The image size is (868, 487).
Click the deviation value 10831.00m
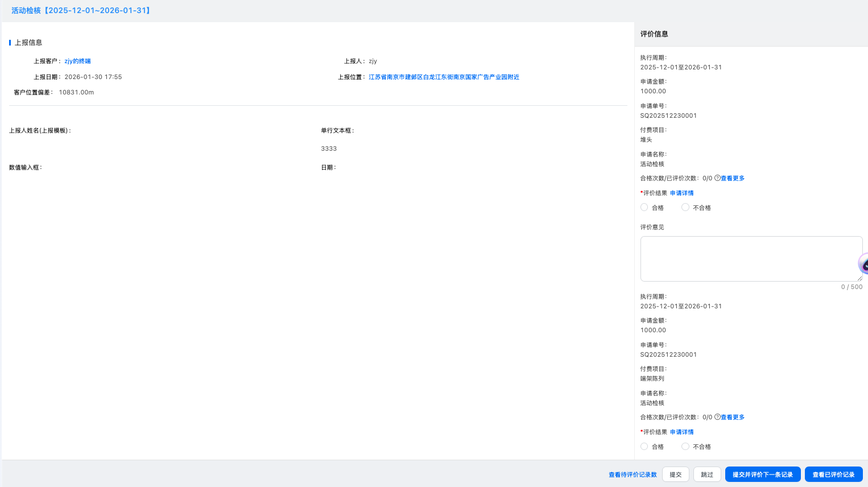pyautogui.click(x=76, y=92)
